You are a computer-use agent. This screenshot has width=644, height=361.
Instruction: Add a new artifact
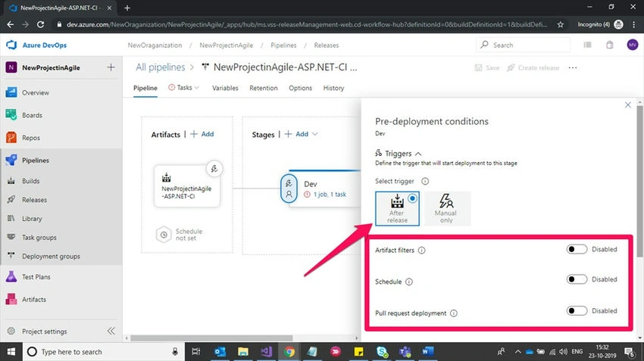(x=202, y=134)
